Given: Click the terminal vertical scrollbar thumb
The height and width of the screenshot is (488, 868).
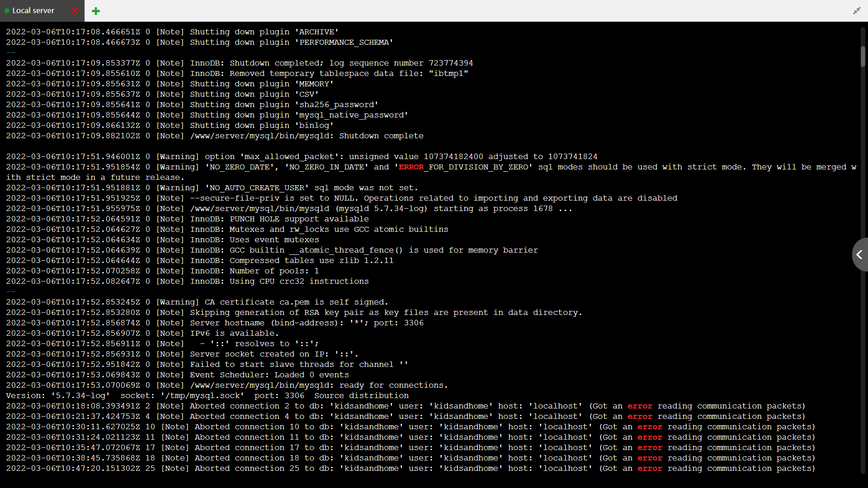Looking at the screenshot, I should (863, 56).
